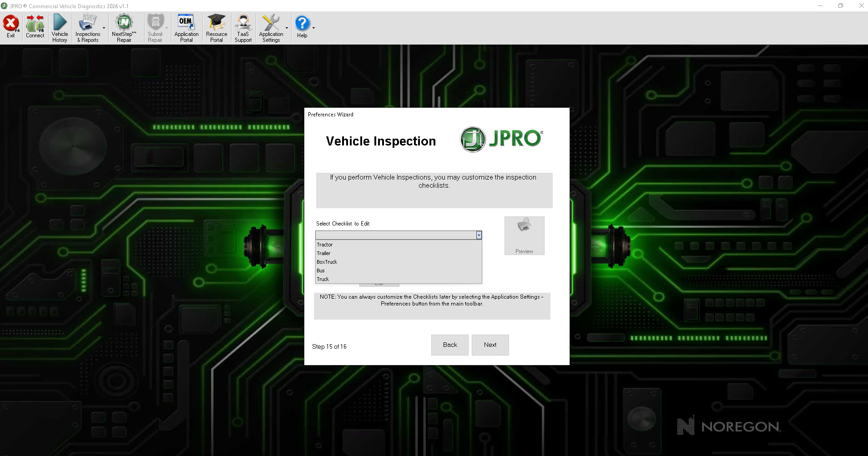Choose Tractor from the checklist list
Viewport: 868px width, 456px height.
click(x=399, y=245)
